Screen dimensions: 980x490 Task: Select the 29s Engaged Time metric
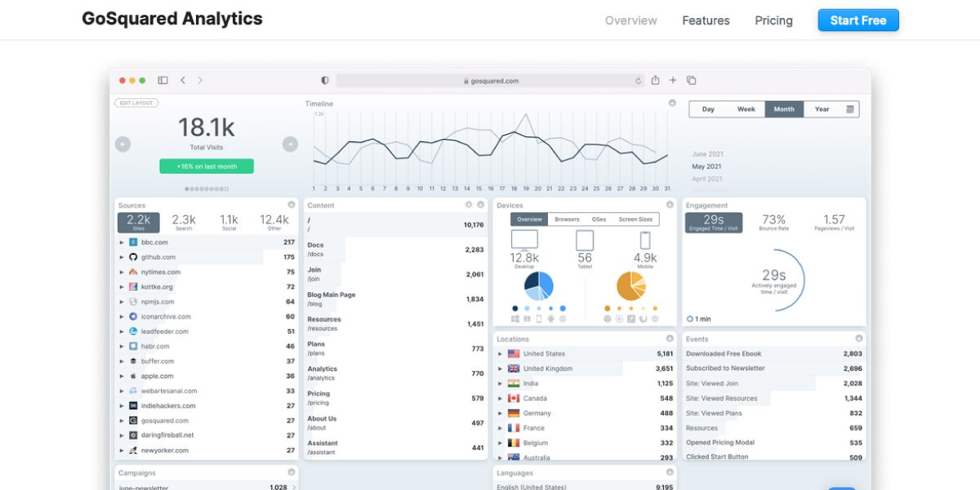(714, 222)
